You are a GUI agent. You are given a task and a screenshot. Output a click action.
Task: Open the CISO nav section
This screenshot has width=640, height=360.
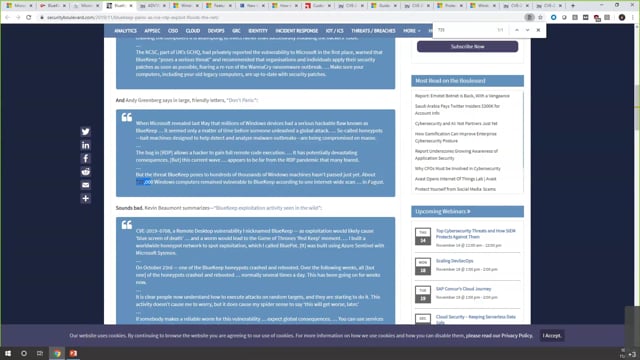(173, 31)
